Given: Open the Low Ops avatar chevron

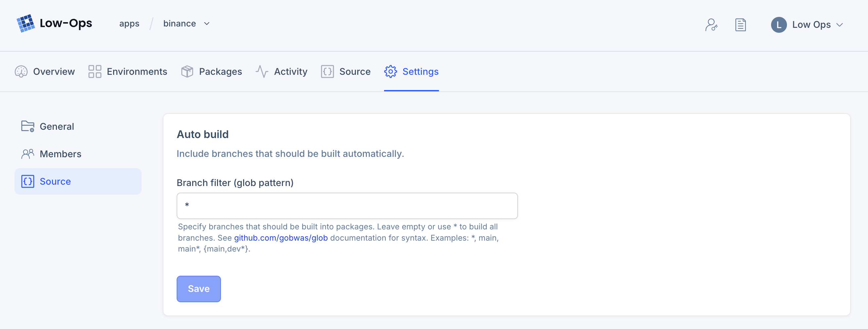Looking at the screenshot, I should 840,24.
